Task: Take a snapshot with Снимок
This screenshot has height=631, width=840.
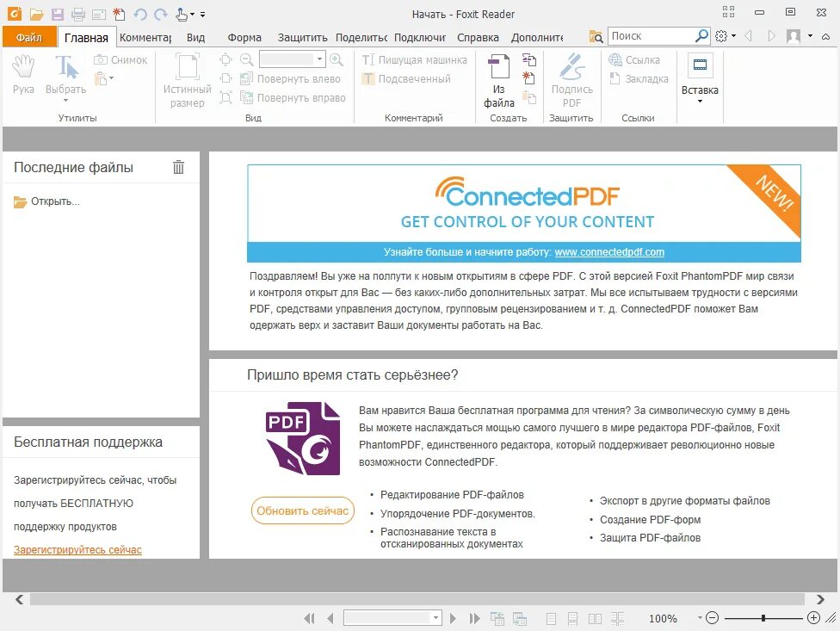Action: [120, 60]
